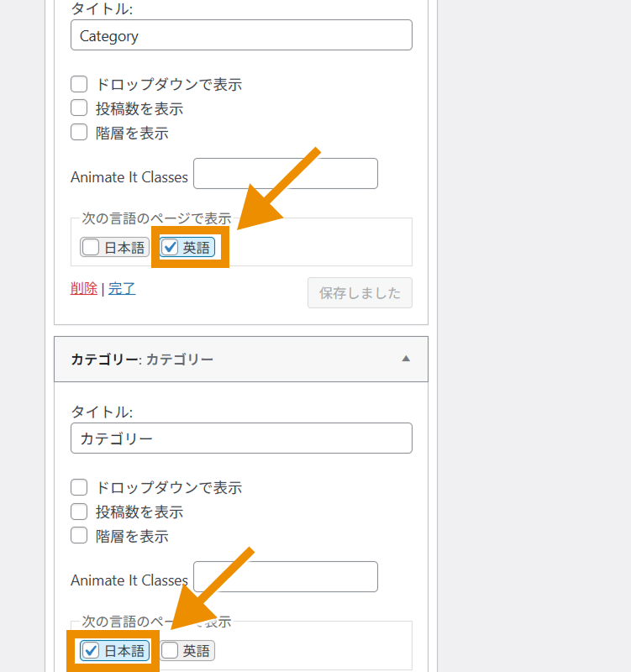Click the title field containing "カテゴリー"
631x672 pixels.
241,438
